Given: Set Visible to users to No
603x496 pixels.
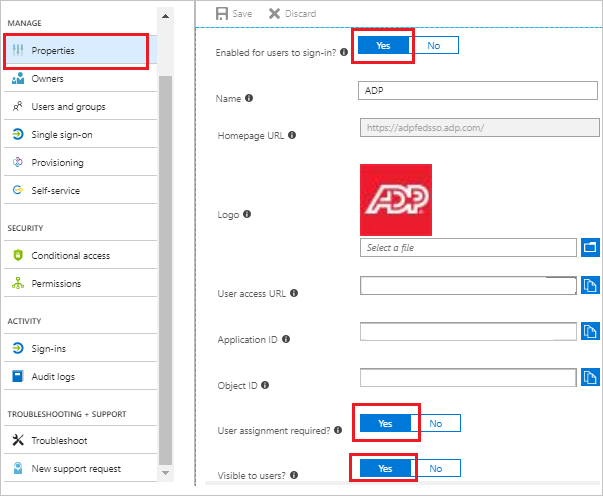Looking at the screenshot, I should [x=436, y=468].
